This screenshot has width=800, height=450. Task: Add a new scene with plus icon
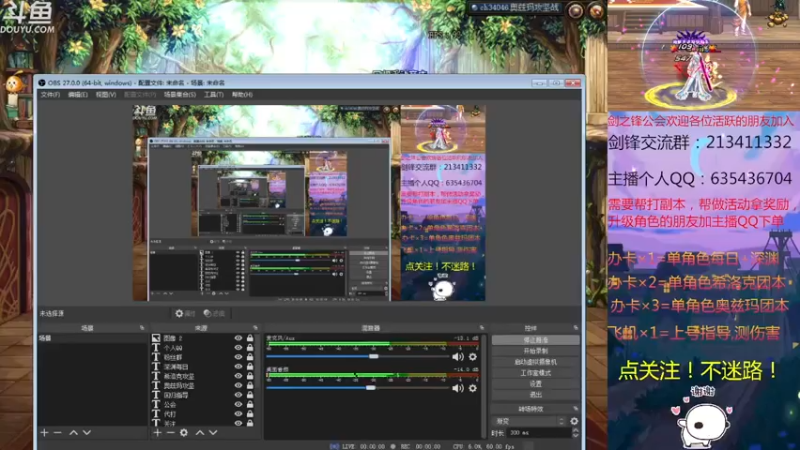coord(44,433)
